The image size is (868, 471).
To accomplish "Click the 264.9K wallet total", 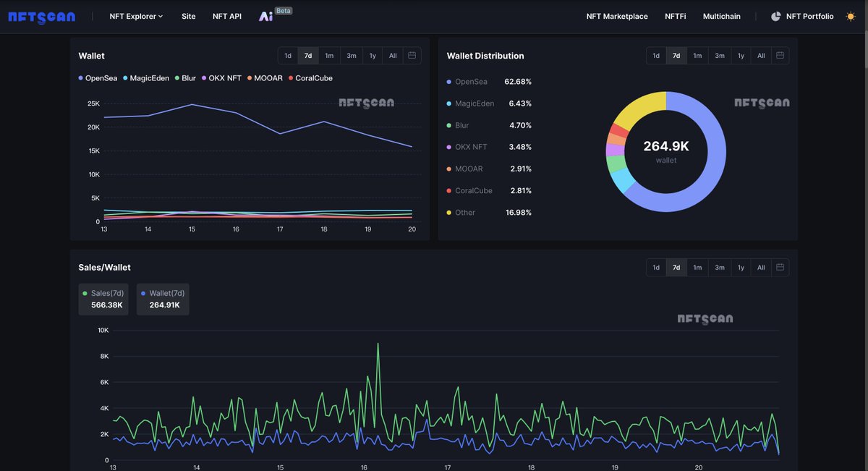I will tap(666, 146).
